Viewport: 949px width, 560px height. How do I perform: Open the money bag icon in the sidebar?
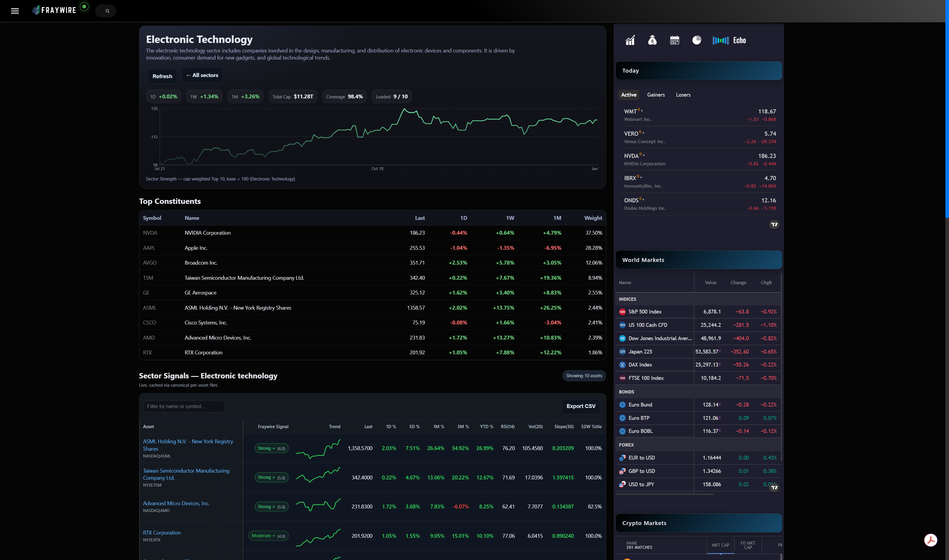coord(652,40)
